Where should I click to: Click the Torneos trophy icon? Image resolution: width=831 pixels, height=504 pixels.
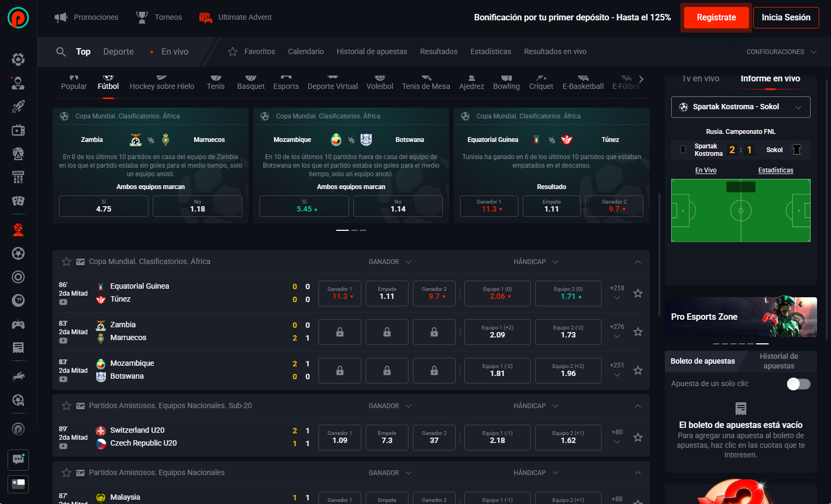(x=142, y=17)
